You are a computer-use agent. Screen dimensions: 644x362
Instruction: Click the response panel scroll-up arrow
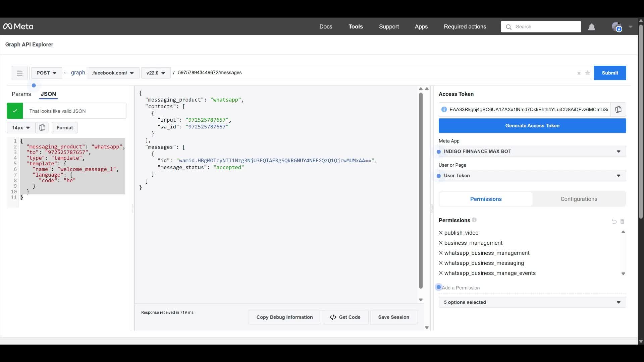[x=421, y=89]
